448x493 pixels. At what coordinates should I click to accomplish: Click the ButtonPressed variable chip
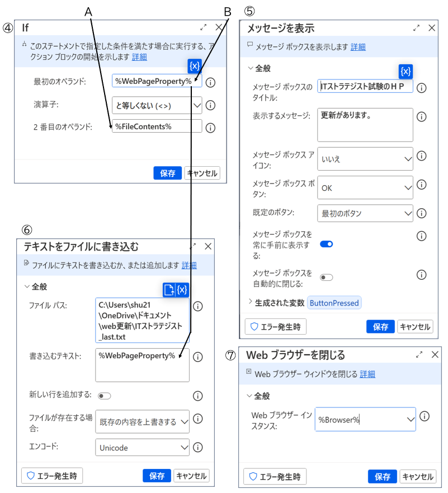tap(334, 303)
